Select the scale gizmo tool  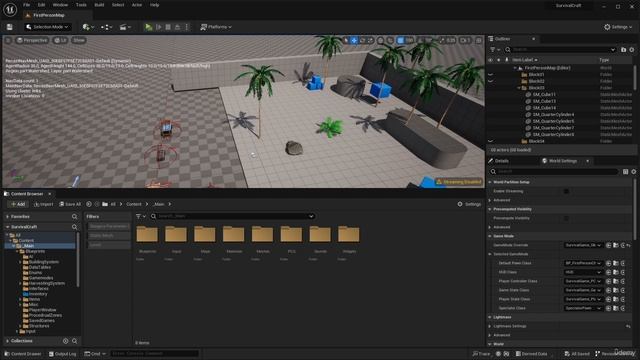370,40
